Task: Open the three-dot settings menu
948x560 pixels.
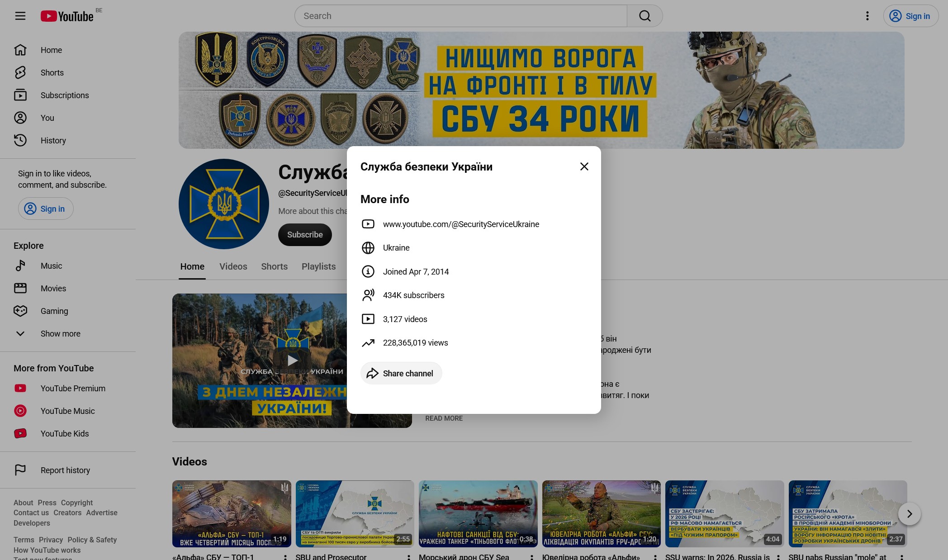Action: 867,16
